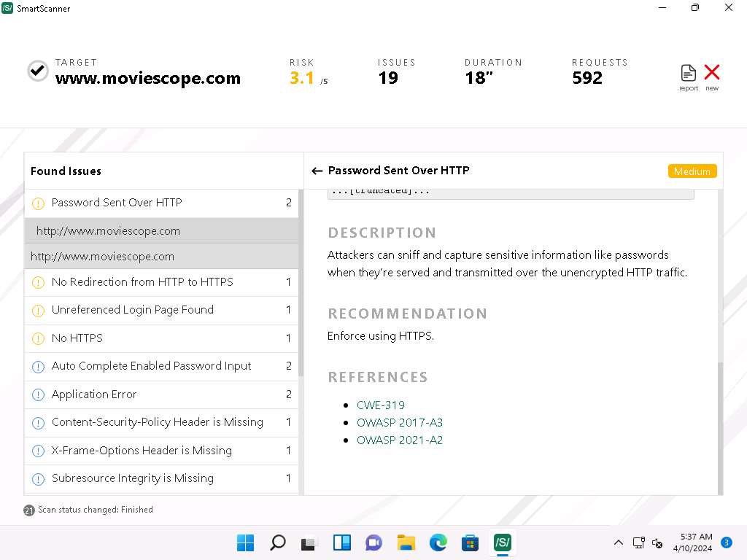Expand Auto Complete Enabled Password Input issue
The width and height of the screenshot is (747, 560).
(x=151, y=366)
